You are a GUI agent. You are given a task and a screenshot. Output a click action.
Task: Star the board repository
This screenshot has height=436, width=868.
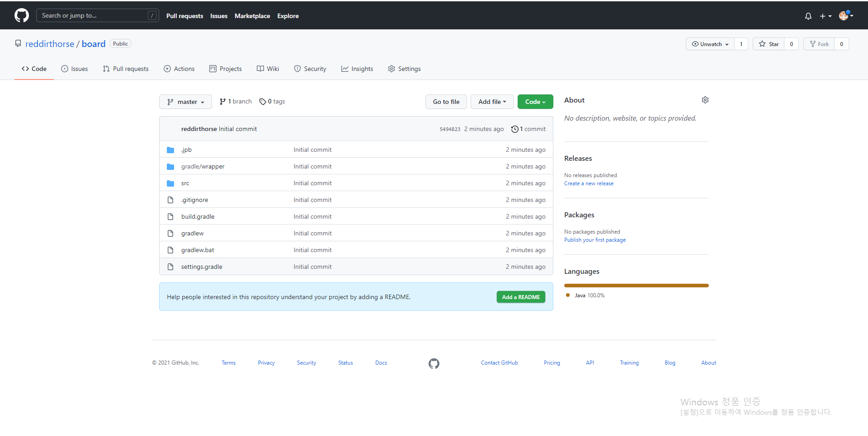[769, 44]
